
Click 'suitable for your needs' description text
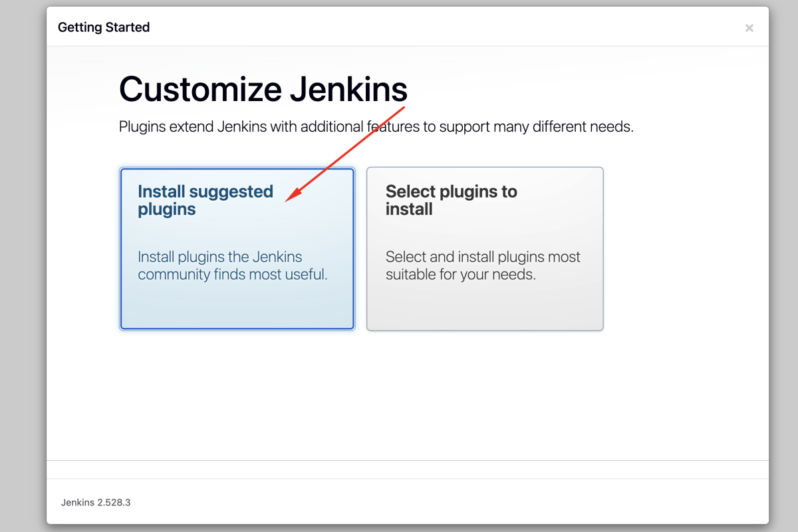(460, 274)
